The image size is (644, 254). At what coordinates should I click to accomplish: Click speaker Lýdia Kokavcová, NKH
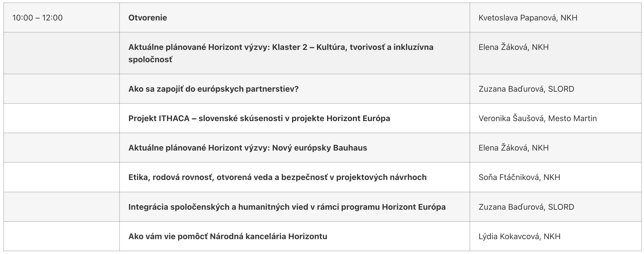(519, 236)
